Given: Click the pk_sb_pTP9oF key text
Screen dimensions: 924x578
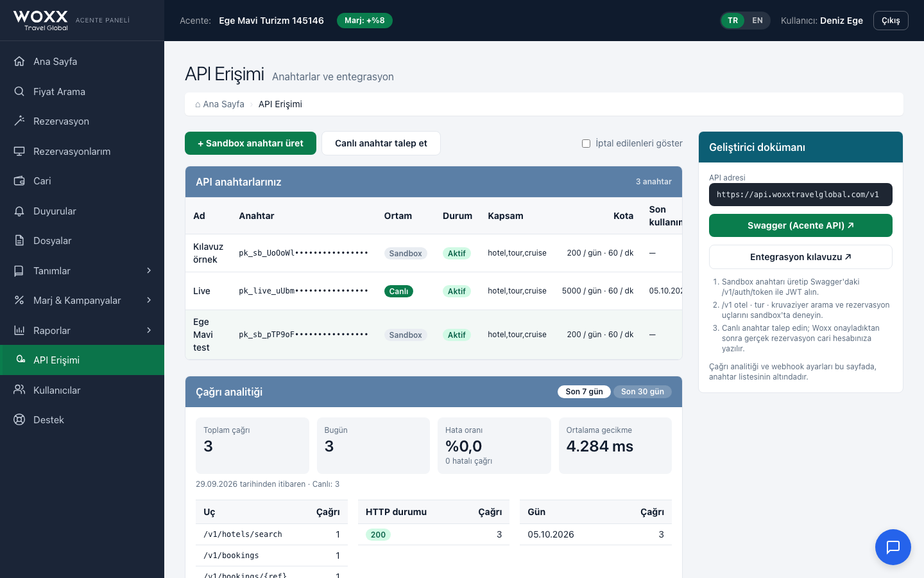Looking at the screenshot, I should 304,335.
